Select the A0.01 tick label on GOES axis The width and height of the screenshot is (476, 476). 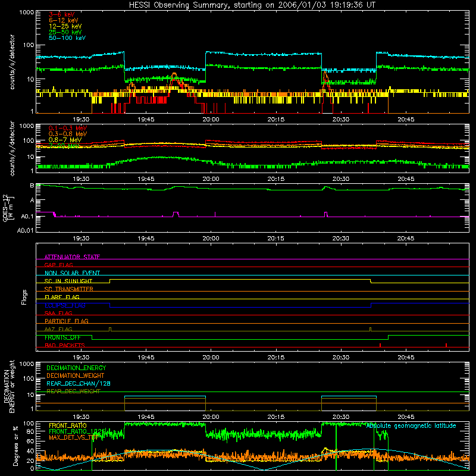[25, 230]
